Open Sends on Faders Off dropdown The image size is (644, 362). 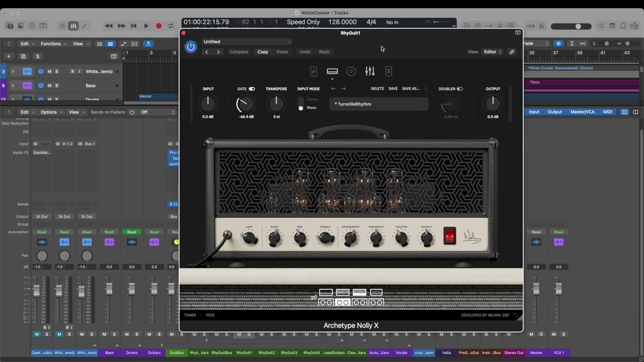(157, 112)
